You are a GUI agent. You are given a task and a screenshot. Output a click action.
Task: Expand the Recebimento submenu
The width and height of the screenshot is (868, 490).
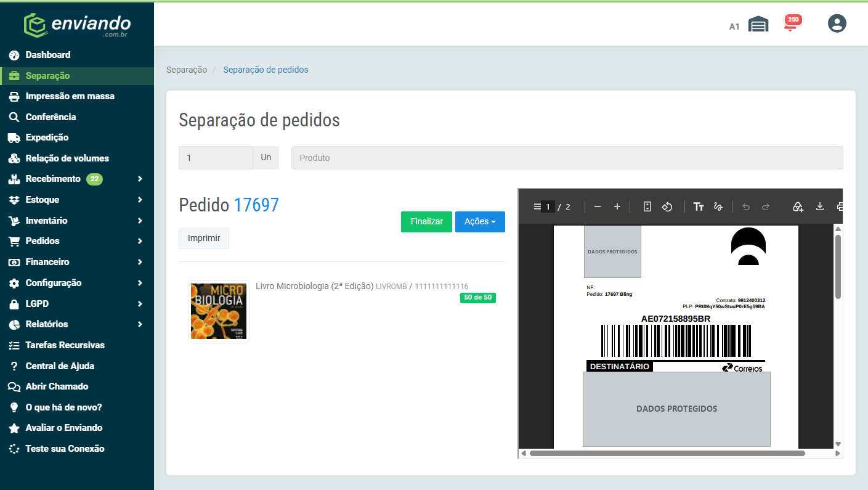tap(77, 179)
